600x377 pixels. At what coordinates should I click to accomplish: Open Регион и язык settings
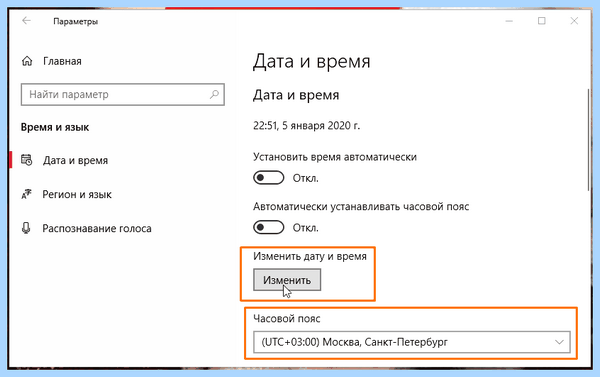[77, 194]
